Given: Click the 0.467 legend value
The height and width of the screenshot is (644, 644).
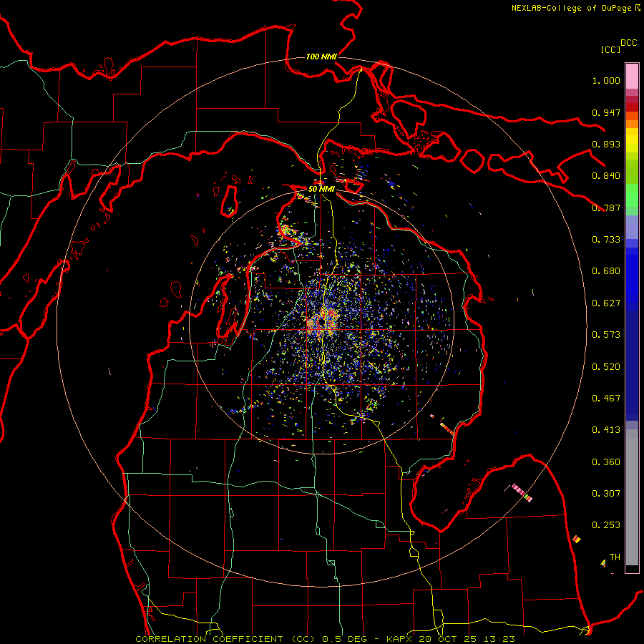Looking at the screenshot, I should pyautogui.click(x=606, y=399).
